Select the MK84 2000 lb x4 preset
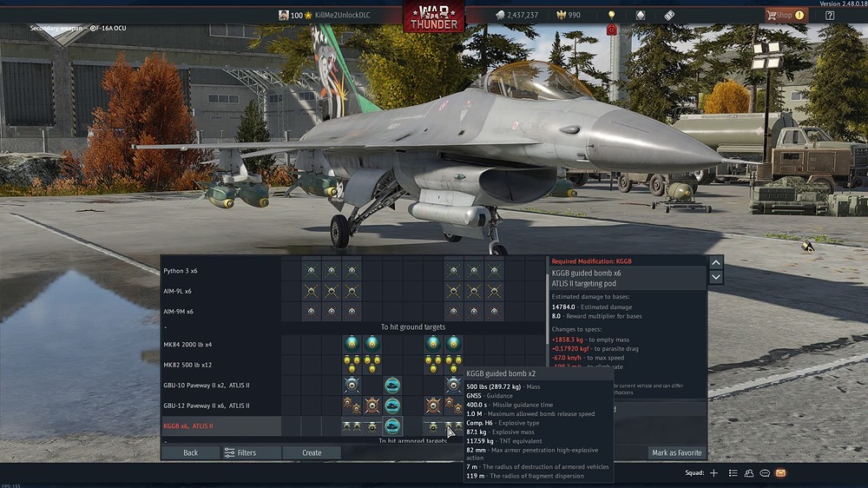This screenshot has width=868, height=488. 220,345
